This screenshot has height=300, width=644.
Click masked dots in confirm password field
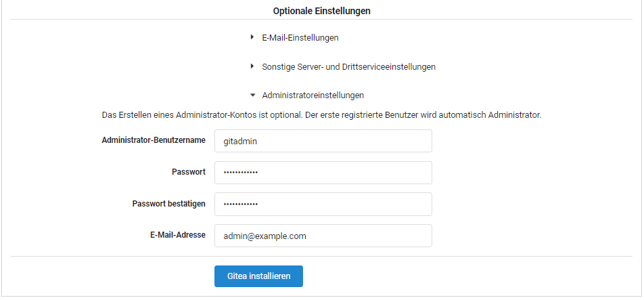coord(241,204)
